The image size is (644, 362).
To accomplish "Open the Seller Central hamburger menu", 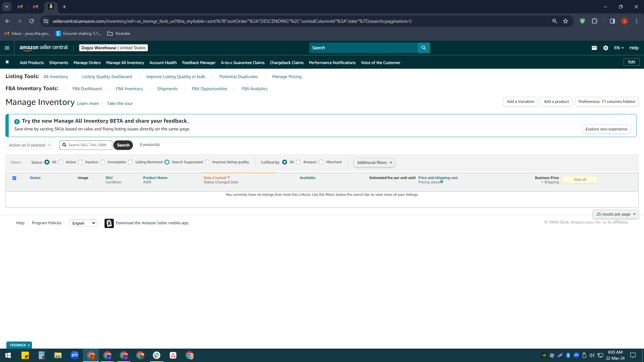I will (7, 48).
